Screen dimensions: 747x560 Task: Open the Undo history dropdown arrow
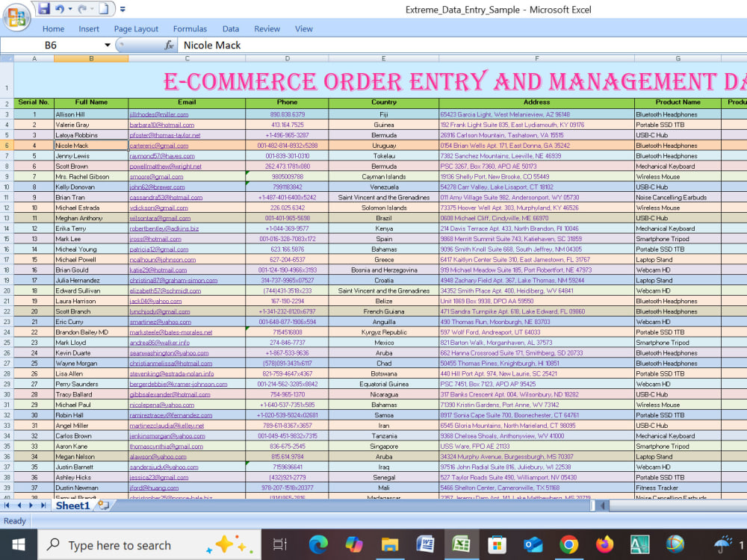70,9
